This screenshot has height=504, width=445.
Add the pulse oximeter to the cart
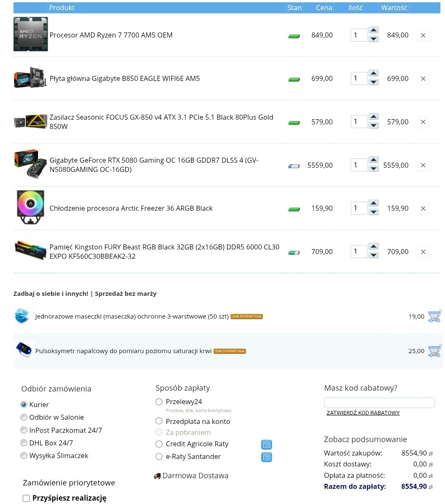pyautogui.click(x=434, y=351)
